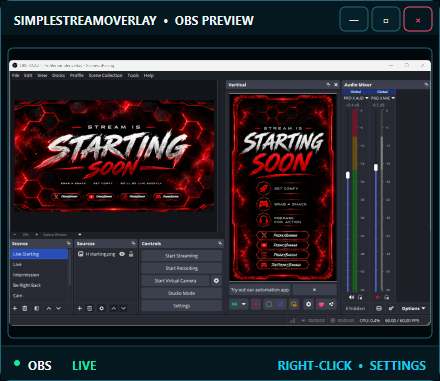Pop out the Vertical dock
Screen dimensions: 440x381
[x=328, y=85]
